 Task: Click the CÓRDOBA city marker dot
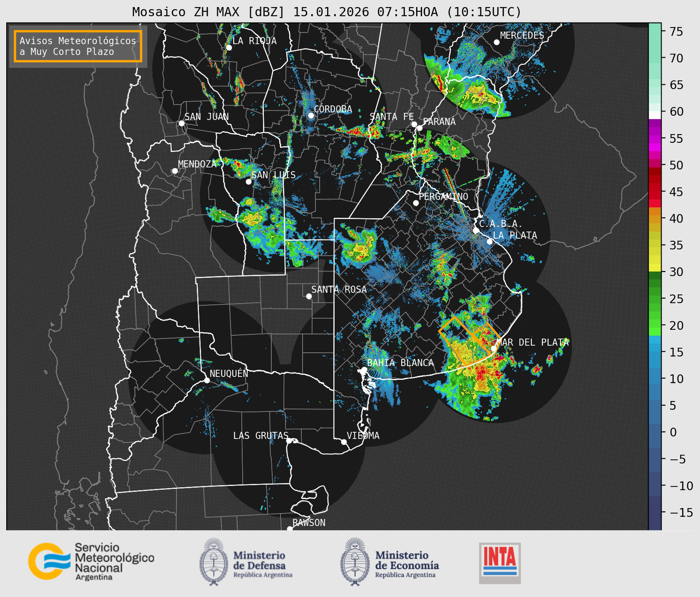pos(311,115)
